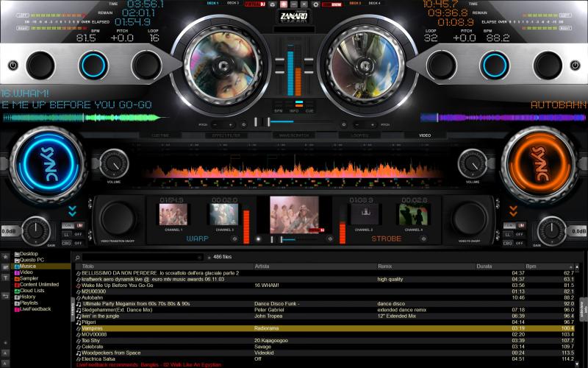This screenshot has width=588, height=368.
Task: Toggle the power icon next to STROBE
Action: (423, 238)
